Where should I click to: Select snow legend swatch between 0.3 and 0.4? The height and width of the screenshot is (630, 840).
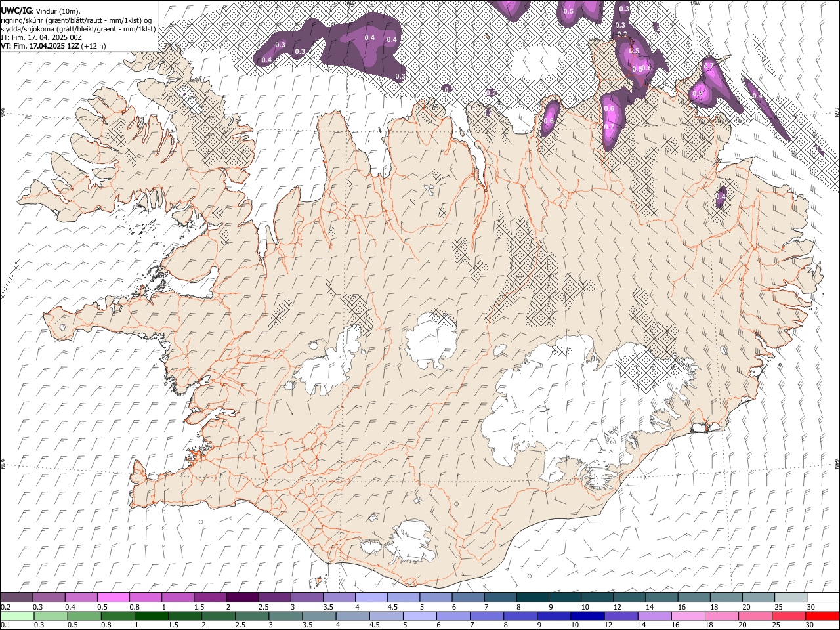click(x=49, y=598)
